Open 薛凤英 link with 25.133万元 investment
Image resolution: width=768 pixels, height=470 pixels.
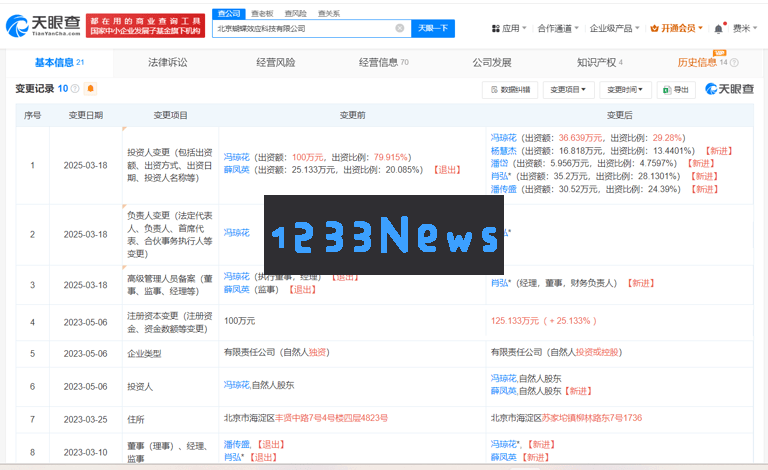(x=237, y=169)
